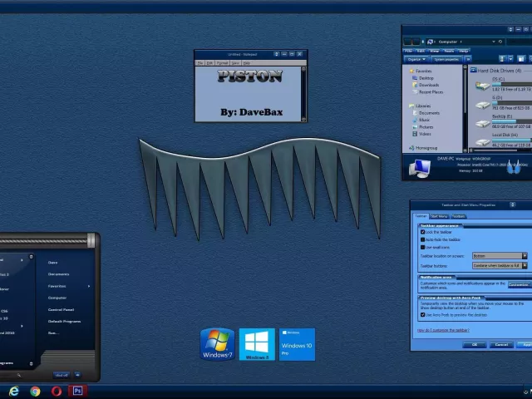Screen dimensions: 532x399
Task: Enable Use small icons option
Action: (423, 247)
